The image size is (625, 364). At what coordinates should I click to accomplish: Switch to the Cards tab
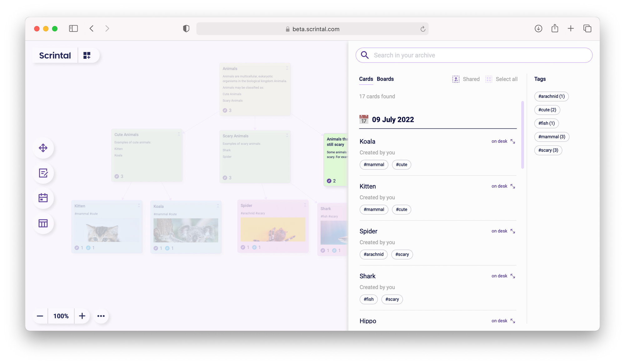point(366,79)
